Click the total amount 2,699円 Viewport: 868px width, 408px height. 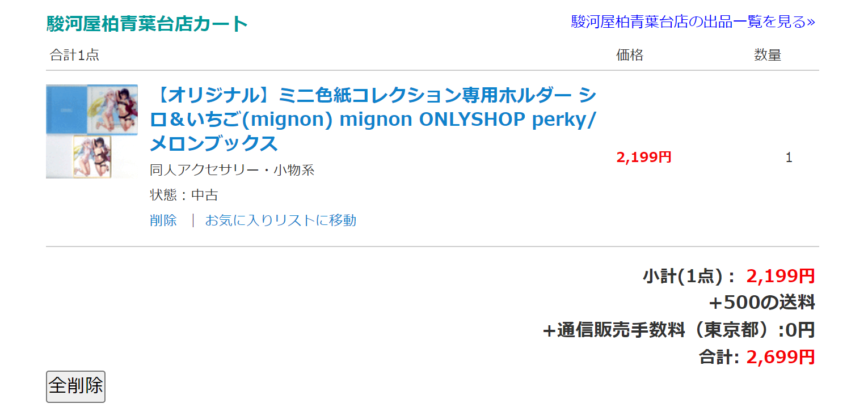(781, 357)
